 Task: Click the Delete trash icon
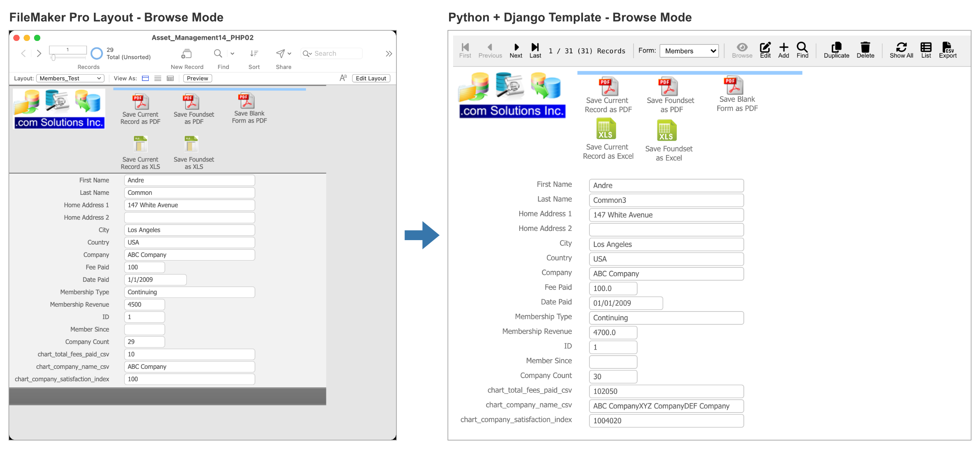coord(865,47)
